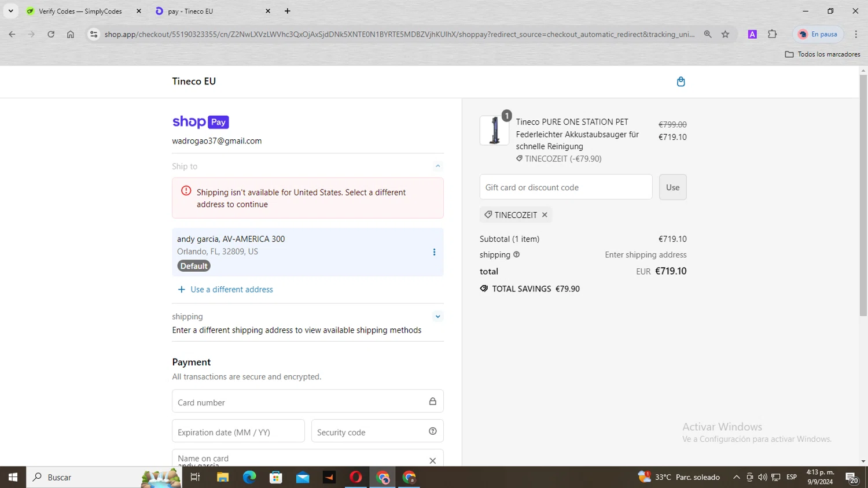
Task: Click the Tineco vacuum product thumbnail
Action: point(494,130)
